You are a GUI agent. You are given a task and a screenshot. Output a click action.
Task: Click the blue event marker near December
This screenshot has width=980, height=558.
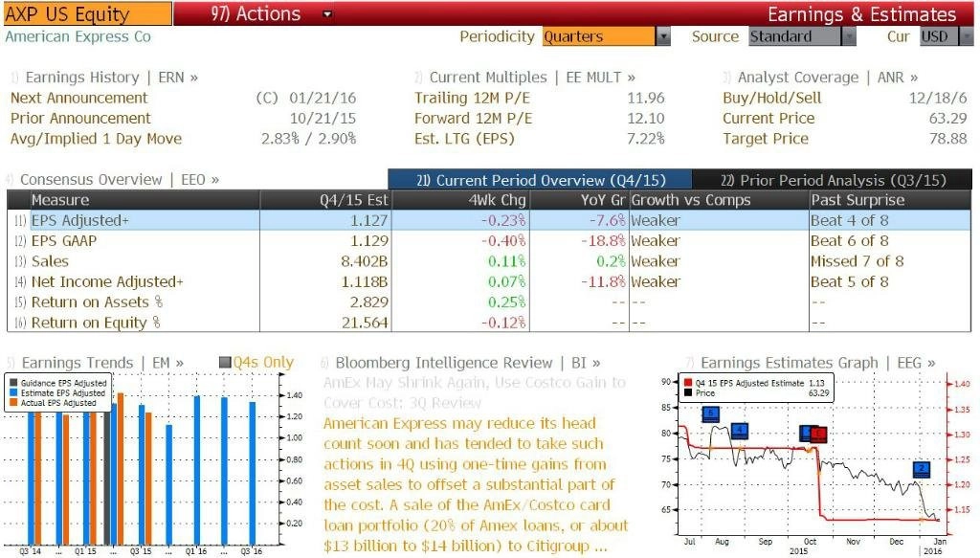coord(922,469)
